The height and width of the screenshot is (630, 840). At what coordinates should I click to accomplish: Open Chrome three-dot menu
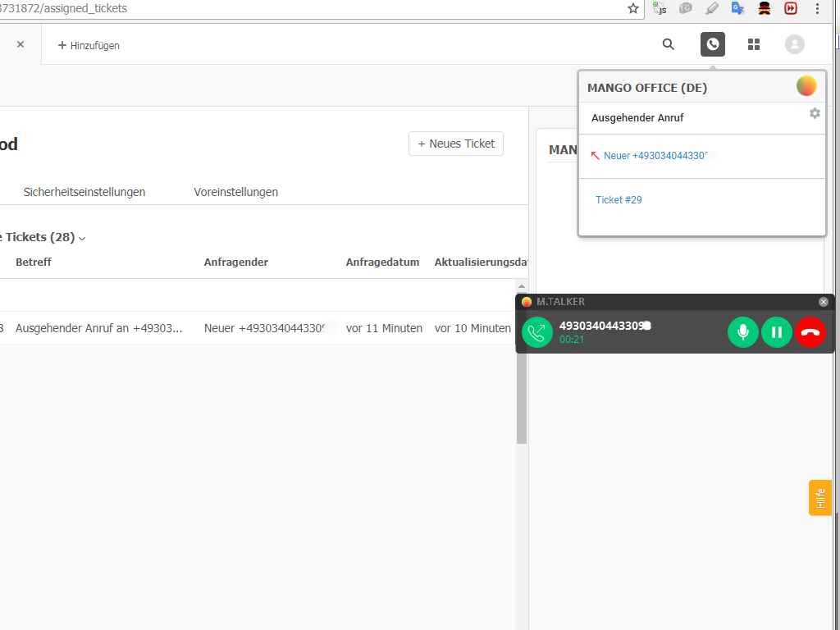(817, 8)
